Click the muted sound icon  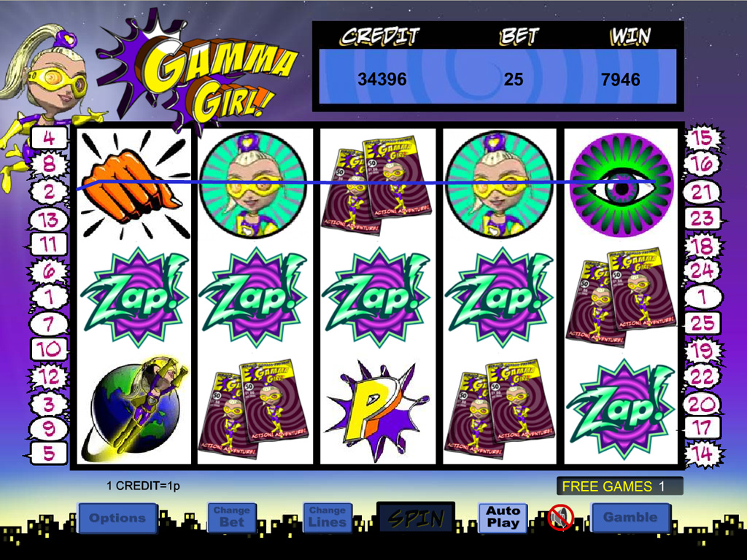pyautogui.click(x=560, y=517)
